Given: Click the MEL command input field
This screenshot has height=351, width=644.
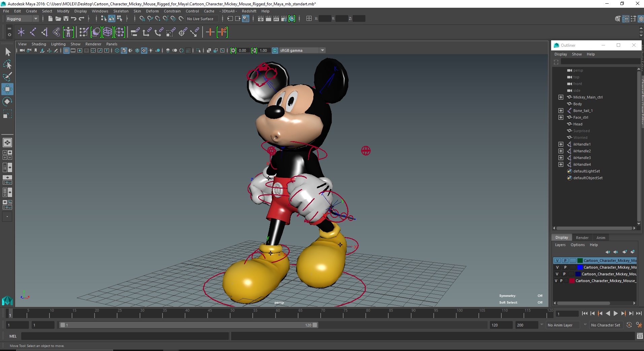Looking at the screenshot, I should [x=125, y=336].
